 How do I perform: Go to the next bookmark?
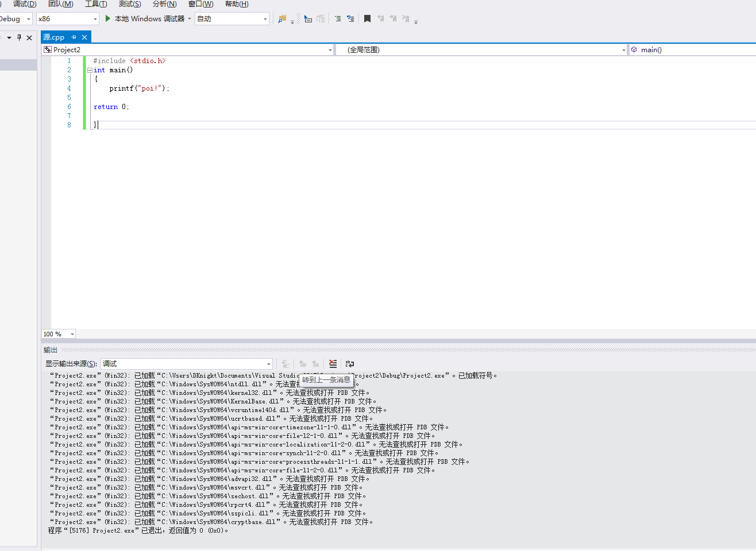tap(393, 19)
